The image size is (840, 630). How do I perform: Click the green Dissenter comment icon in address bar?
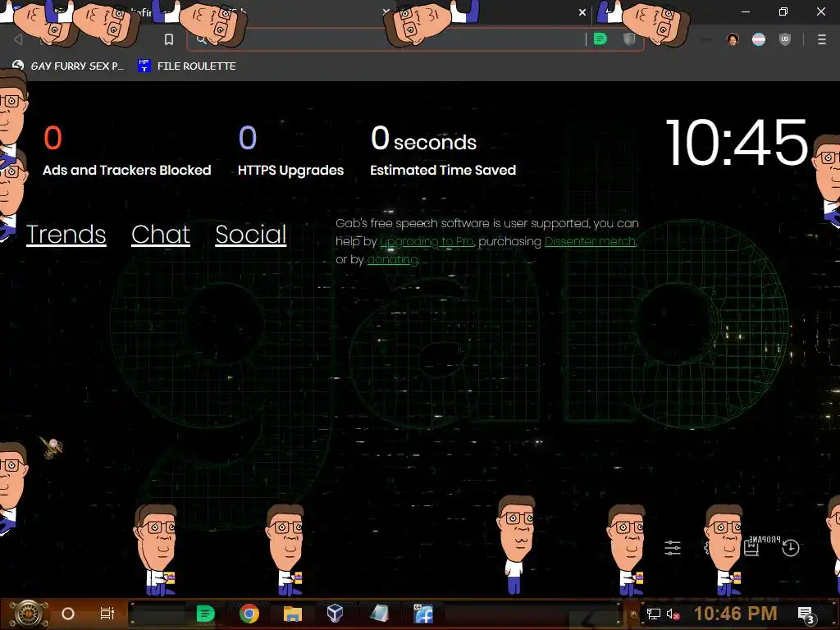(600, 39)
